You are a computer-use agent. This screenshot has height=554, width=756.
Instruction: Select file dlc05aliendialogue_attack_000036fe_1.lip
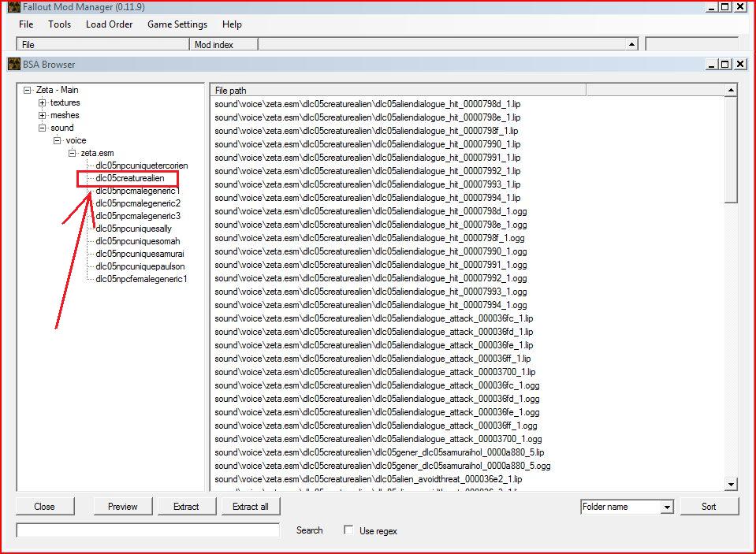coord(374,345)
